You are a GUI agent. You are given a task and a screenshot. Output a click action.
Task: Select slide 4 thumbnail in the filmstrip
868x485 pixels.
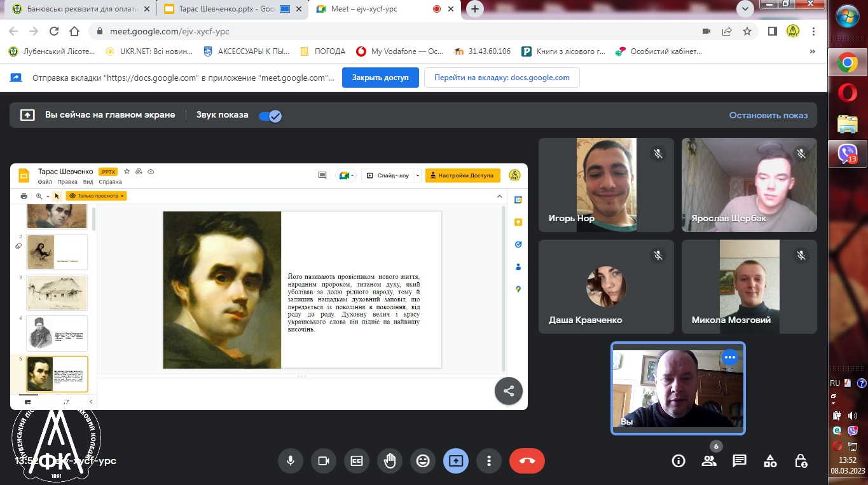[57, 333]
